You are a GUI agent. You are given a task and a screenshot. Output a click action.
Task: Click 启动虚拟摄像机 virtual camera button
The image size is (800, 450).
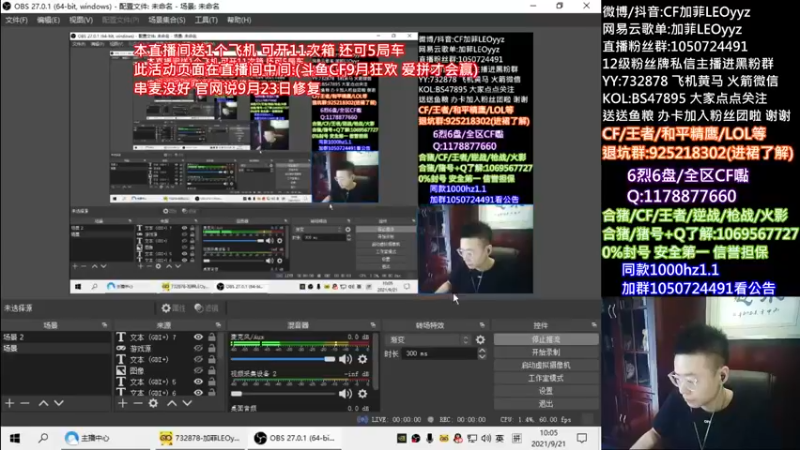[546, 365]
